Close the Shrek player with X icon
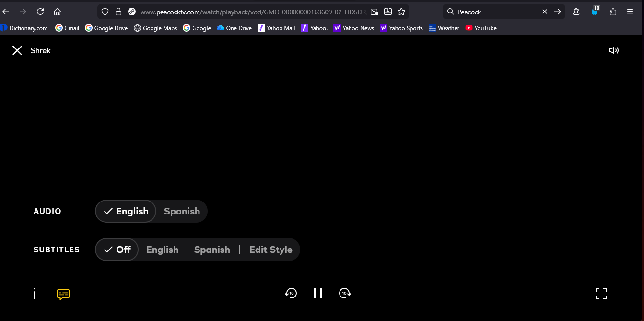 coord(17,50)
